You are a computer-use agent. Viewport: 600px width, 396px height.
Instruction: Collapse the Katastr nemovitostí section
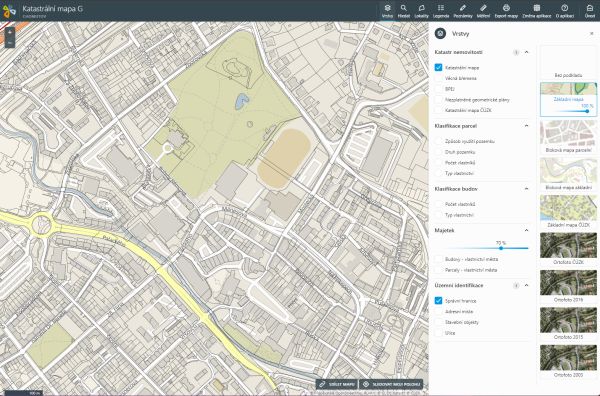coord(527,52)
